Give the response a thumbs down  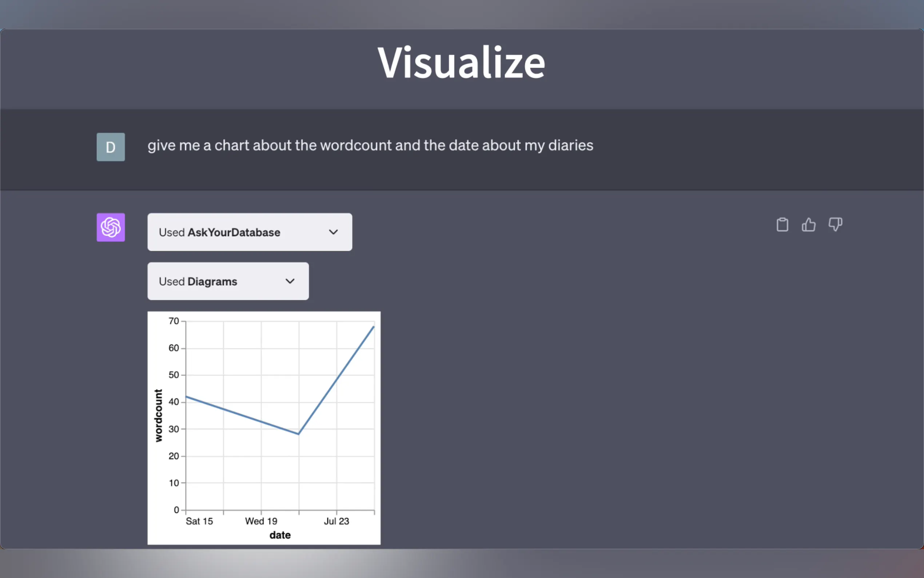[835, 225]
